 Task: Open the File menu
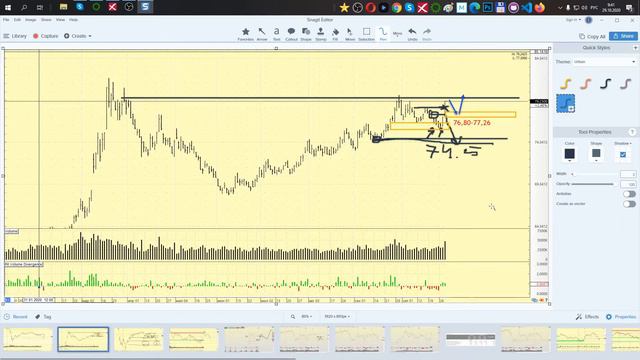click(x=6, y=20)
